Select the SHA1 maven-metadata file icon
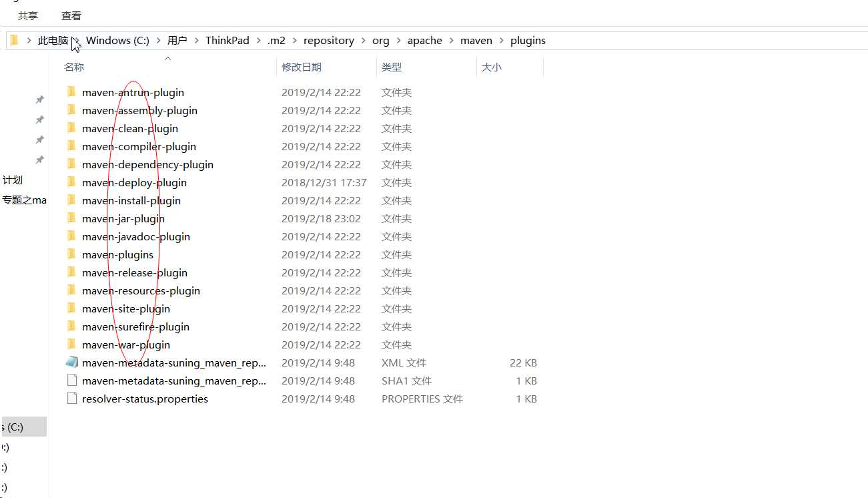 [x=72, y=381]
